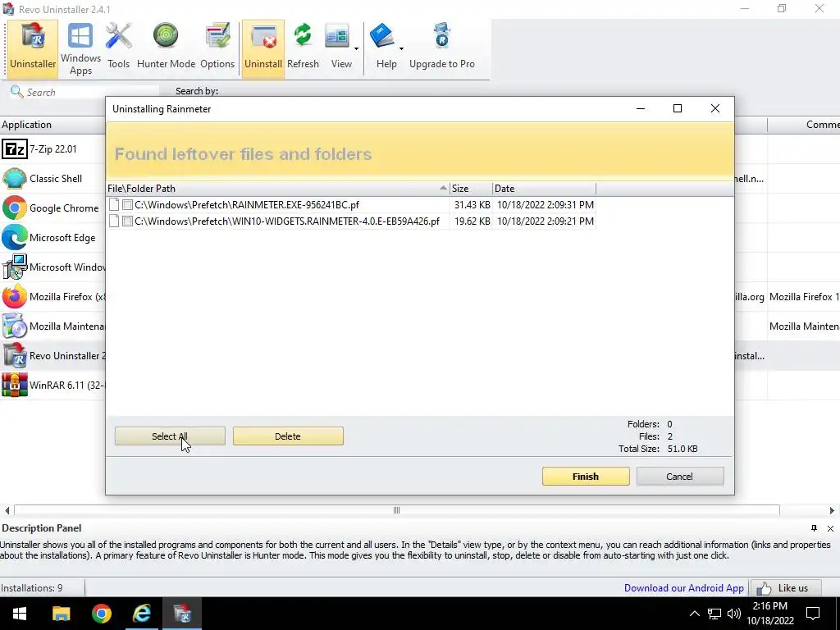Open Internet Explorer from taskbar
This screenshot has height=630, width=840.
coord(142,614)
